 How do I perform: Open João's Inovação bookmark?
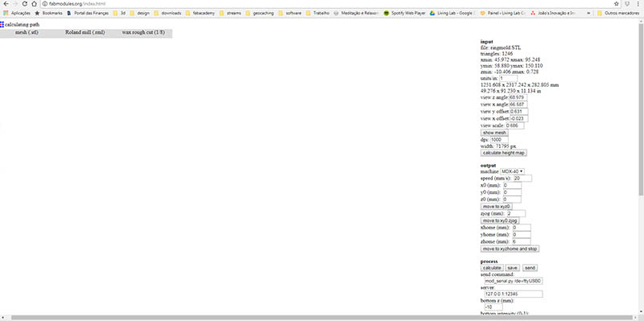[x=554, y=13]
